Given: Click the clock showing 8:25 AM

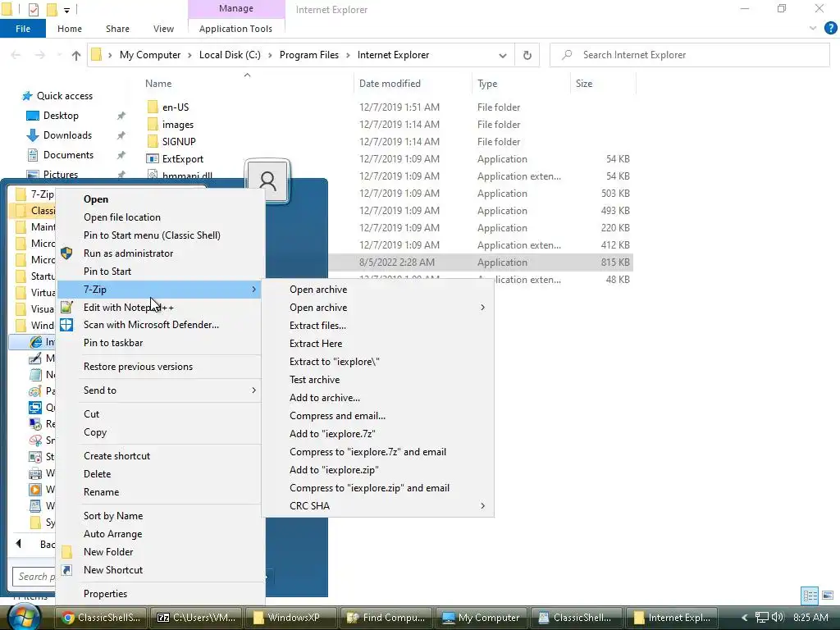Looking at the screenshot, I should [810, 618].
